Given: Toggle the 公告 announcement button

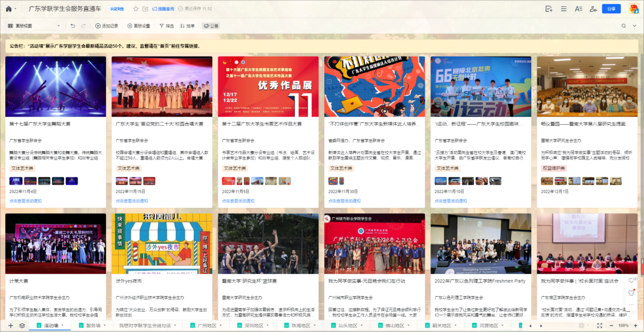Looking at the screenshot, I should point(210,26).
